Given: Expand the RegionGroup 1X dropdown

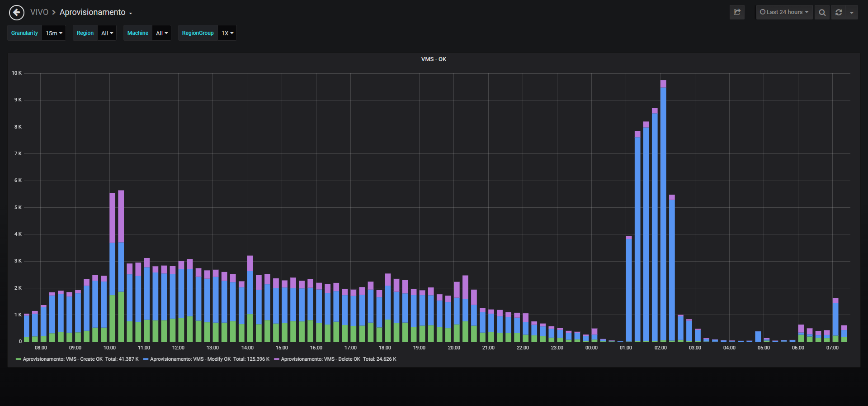Looking at the screenshot, I should tap(227, 33).
